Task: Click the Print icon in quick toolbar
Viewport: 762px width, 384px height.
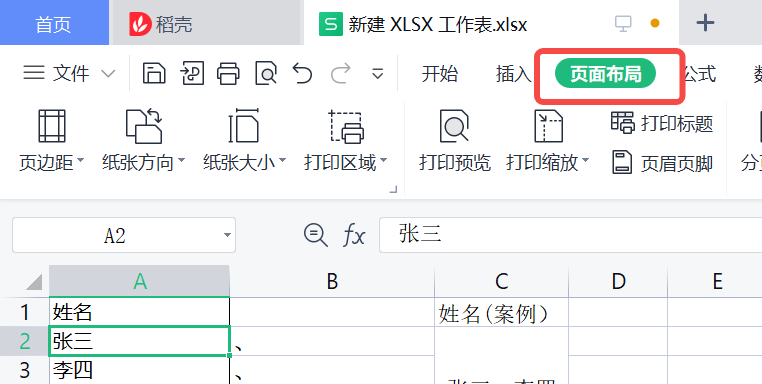Action: (x=228, y=73)
